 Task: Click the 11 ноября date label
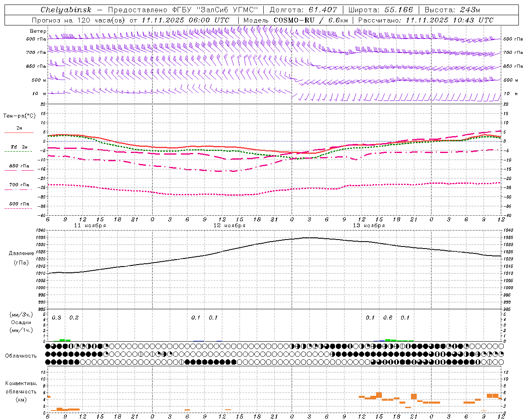tap(90, 226)
